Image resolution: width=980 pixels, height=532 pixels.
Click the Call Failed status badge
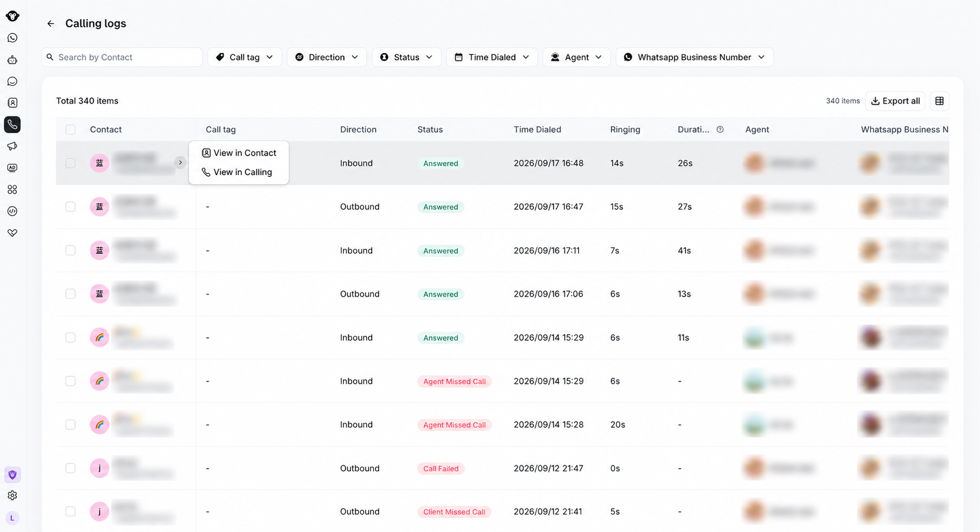441,469
